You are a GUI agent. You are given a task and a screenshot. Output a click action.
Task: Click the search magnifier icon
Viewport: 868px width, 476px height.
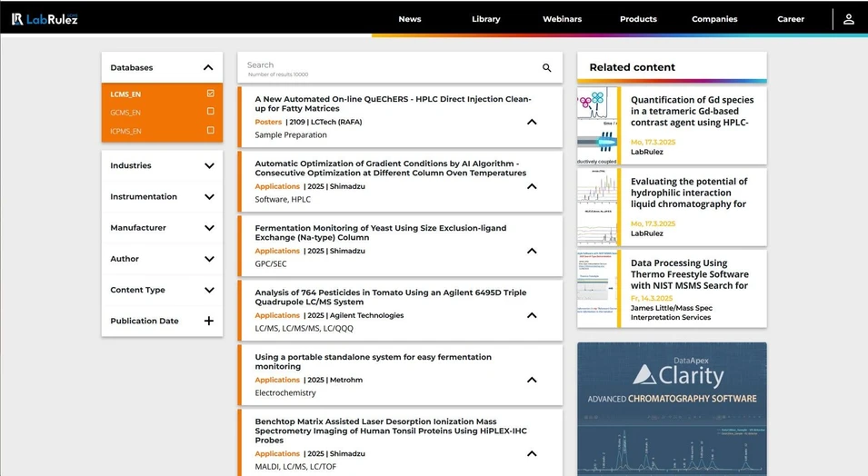coord(546,68)
